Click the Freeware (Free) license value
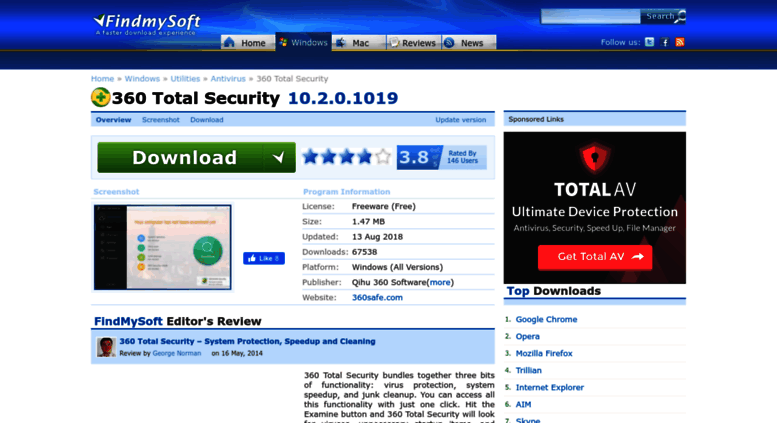This screenshot has height=423, width=777. [384, 207]
